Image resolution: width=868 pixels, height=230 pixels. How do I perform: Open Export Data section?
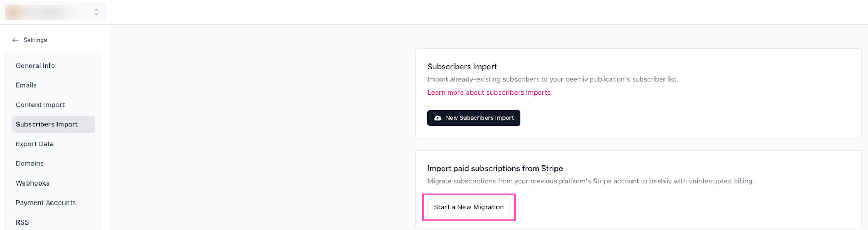35,144
